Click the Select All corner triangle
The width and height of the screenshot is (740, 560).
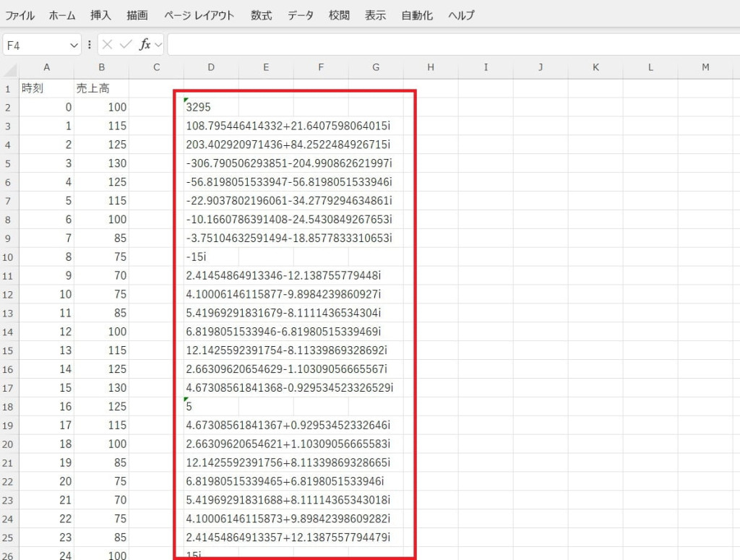[x=11, y=69]
